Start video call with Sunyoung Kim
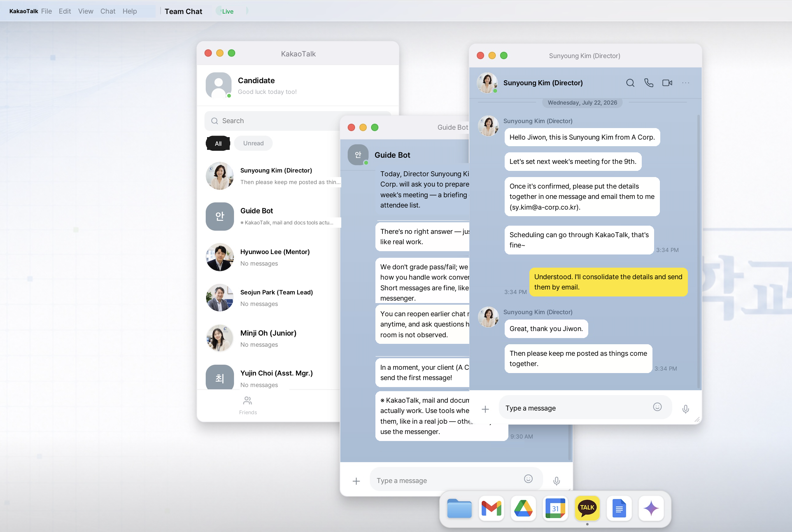792x532 pixels. [x=667, y=83]
